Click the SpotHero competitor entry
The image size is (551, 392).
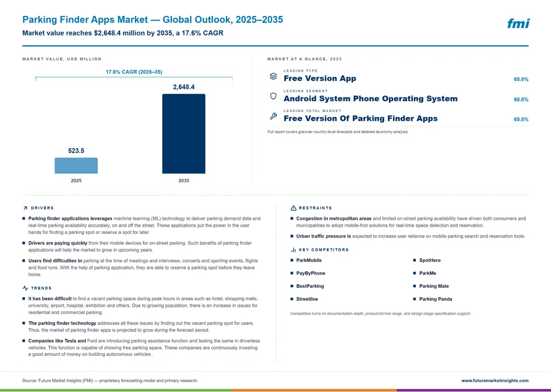pos(430,260)
